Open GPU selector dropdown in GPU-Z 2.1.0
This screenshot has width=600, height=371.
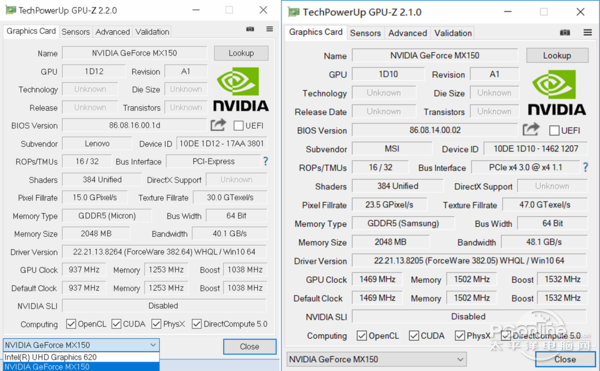pyautogui.click(x=460, y=359)
